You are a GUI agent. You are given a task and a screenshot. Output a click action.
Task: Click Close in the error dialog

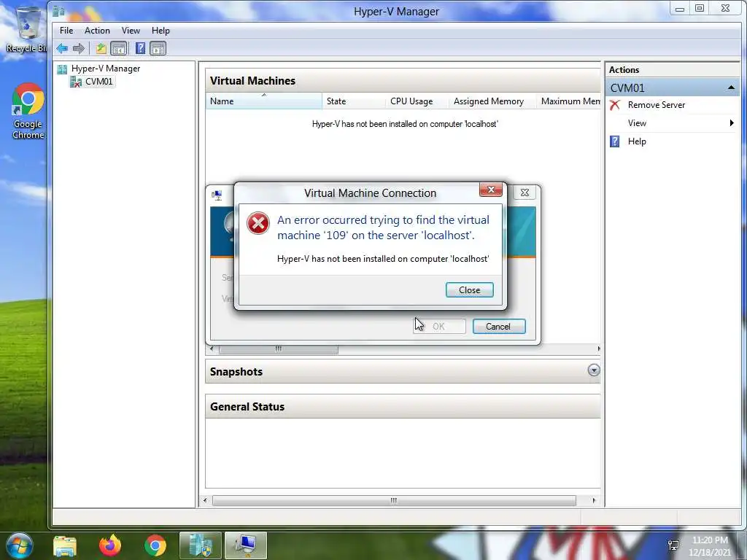click(x=469, y=290)
